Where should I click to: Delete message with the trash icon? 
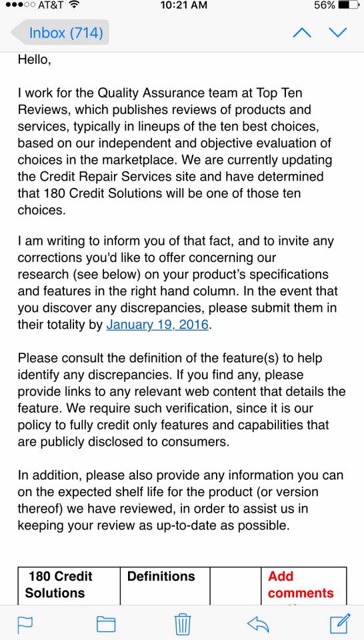182,624
